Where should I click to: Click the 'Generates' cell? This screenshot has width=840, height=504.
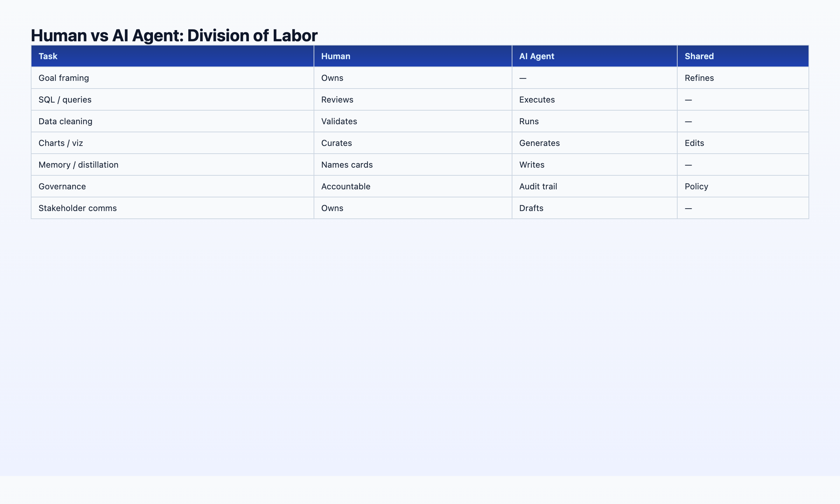595,143
